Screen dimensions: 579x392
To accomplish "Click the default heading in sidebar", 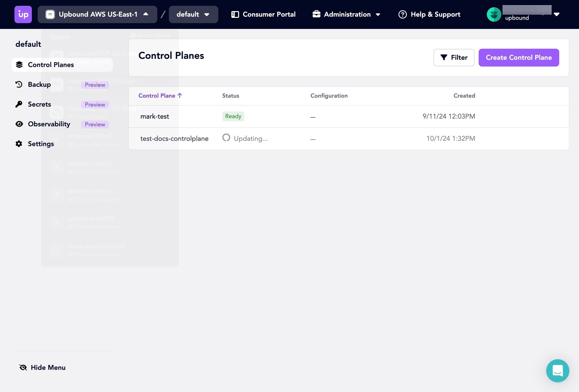I will 28,44.
